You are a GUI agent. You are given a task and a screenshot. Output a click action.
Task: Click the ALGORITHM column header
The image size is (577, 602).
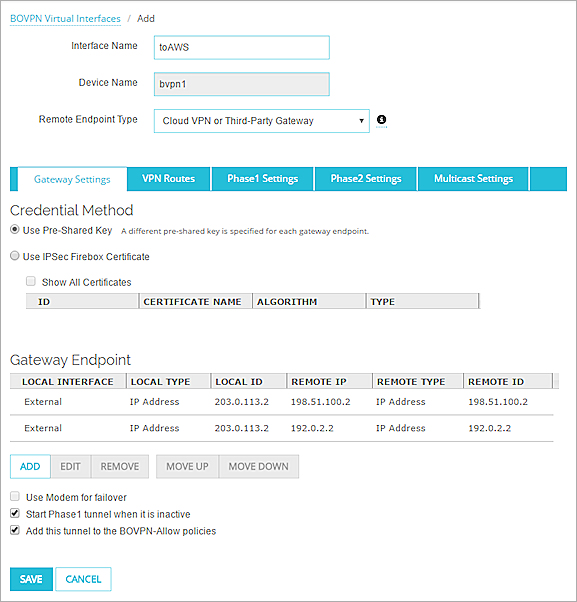click(x=309, y=302)
